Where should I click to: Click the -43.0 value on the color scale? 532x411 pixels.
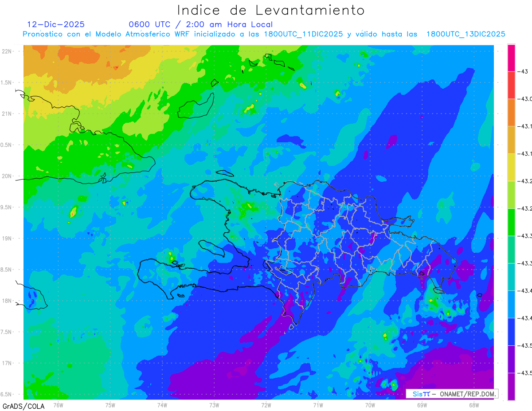click(524, 99)
